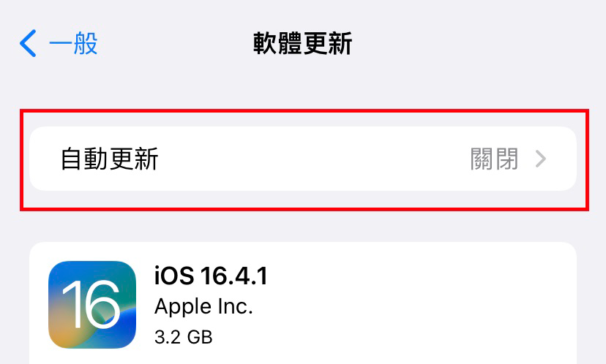606x364 pixels.
Task: Click the 自動更新 label text
Action: 110,159
